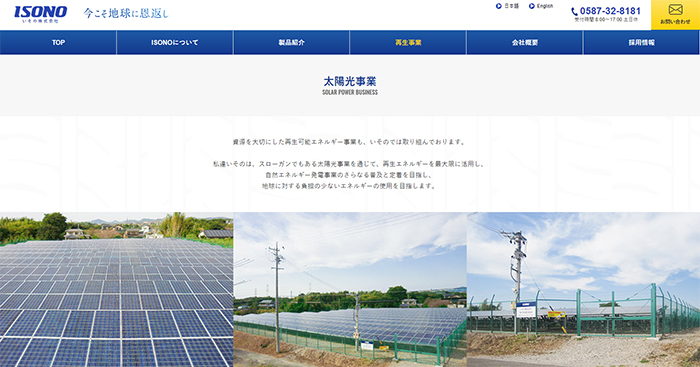This screenshot has width=700, height=367.
Task: Open the ISONOについて menu
Action: [175, 42]
